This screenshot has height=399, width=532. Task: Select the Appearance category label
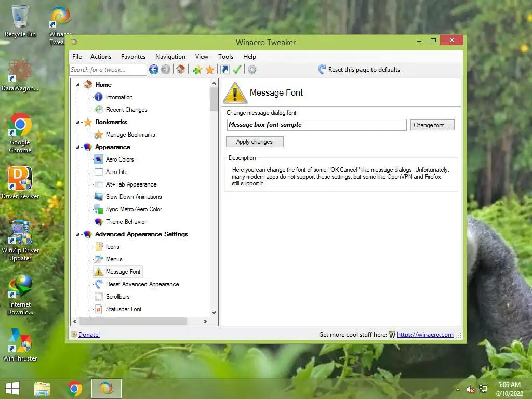pyautogui.click(x=112, y=147)
